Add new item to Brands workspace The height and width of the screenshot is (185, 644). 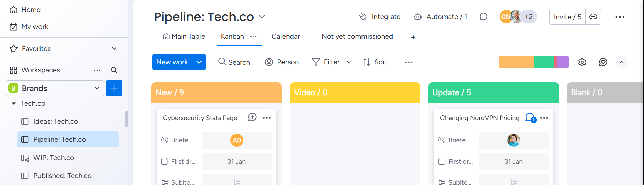pos(114,88)
